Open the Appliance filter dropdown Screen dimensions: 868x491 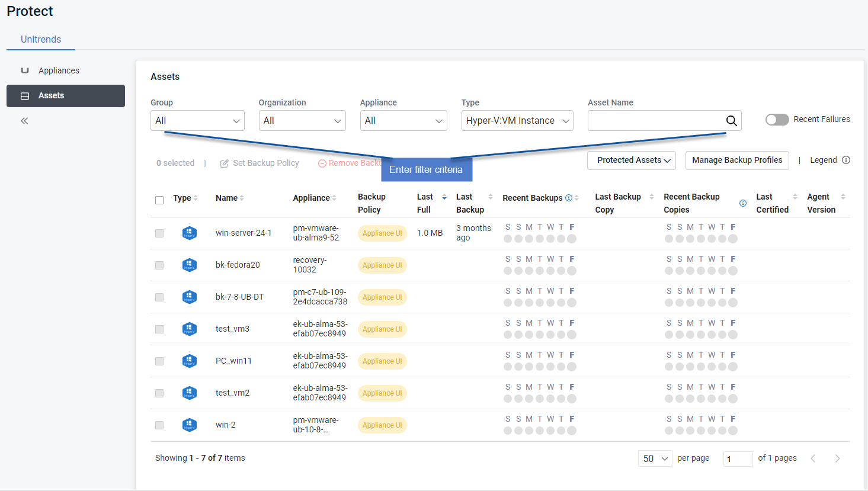[403, 120]
